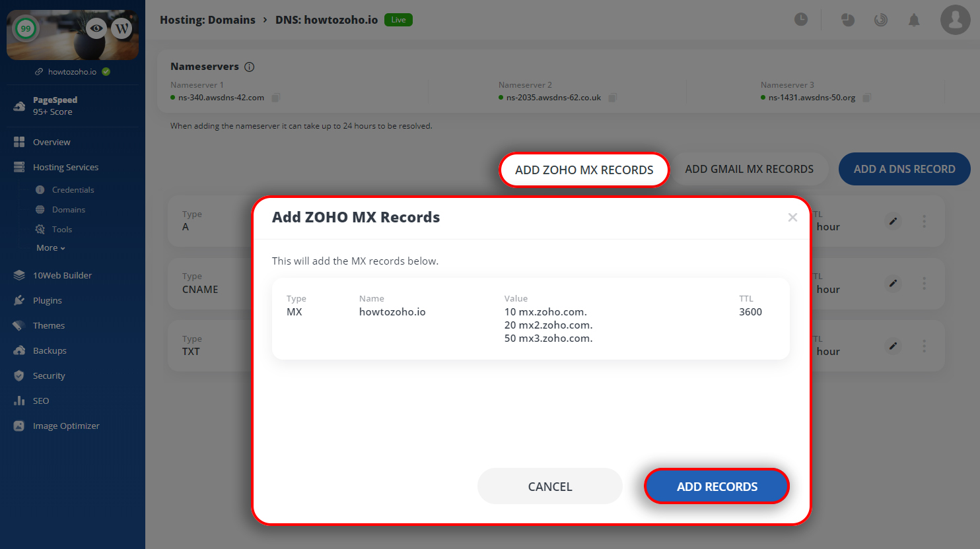Open Domains under Hosting Services
Viewport: 980px width, 549px height.
pyautogui.click(x=69, y=209)
